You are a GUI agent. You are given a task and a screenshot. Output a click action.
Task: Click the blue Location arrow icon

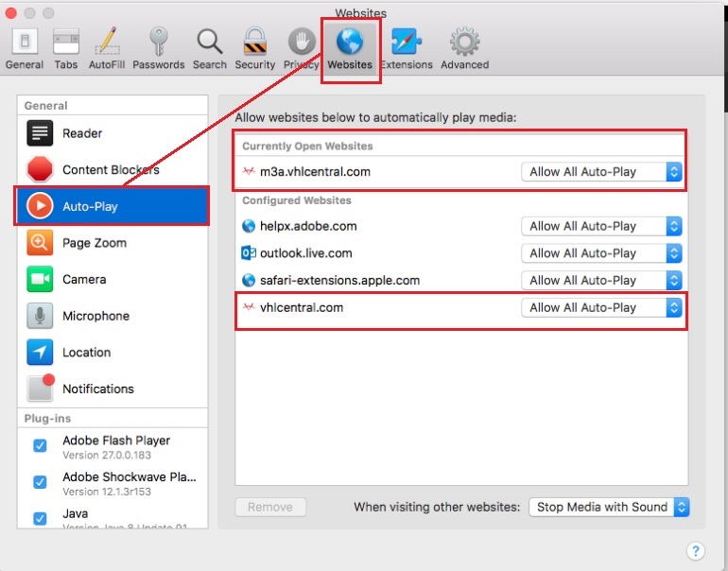(40, 352)
